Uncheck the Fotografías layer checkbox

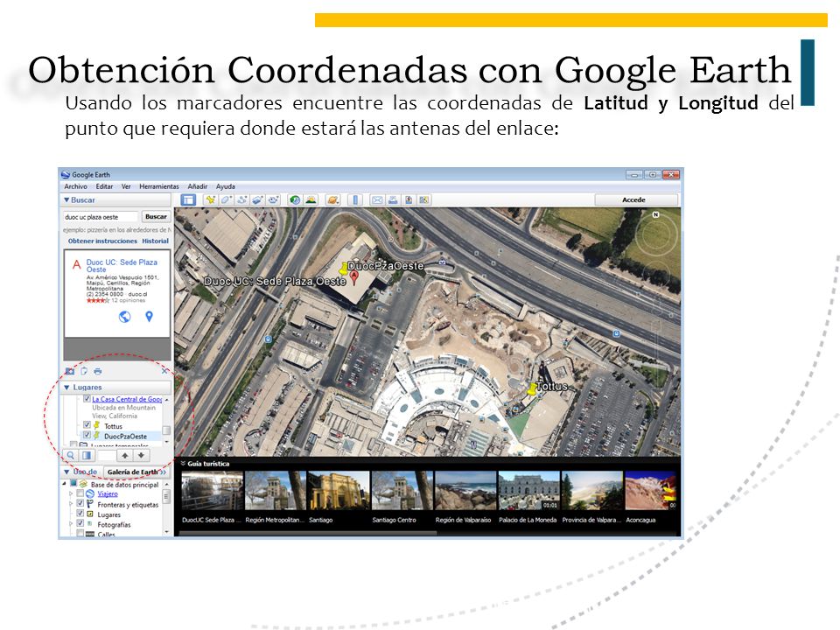pyautogui.click(x=80, y=523)
